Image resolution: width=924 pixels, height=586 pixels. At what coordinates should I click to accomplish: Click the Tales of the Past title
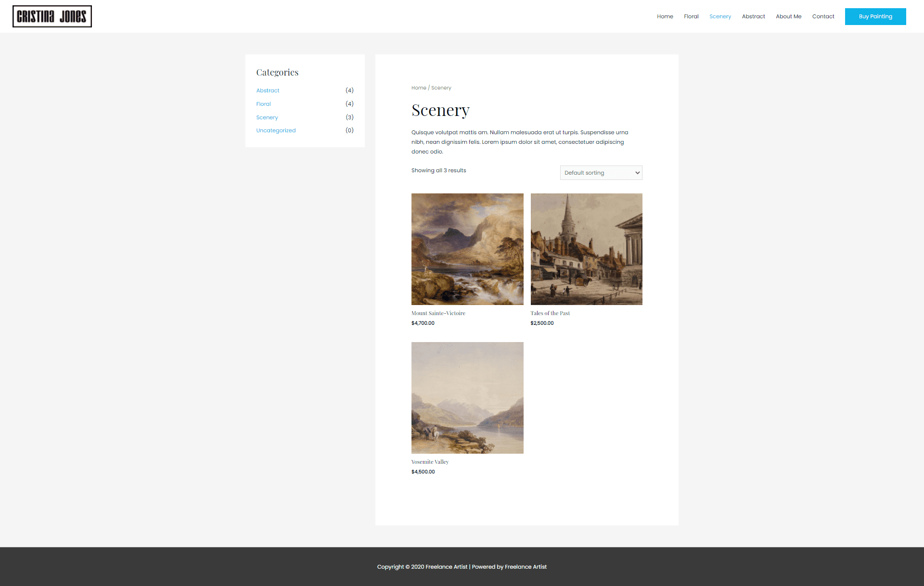click(x=550, y=313)
